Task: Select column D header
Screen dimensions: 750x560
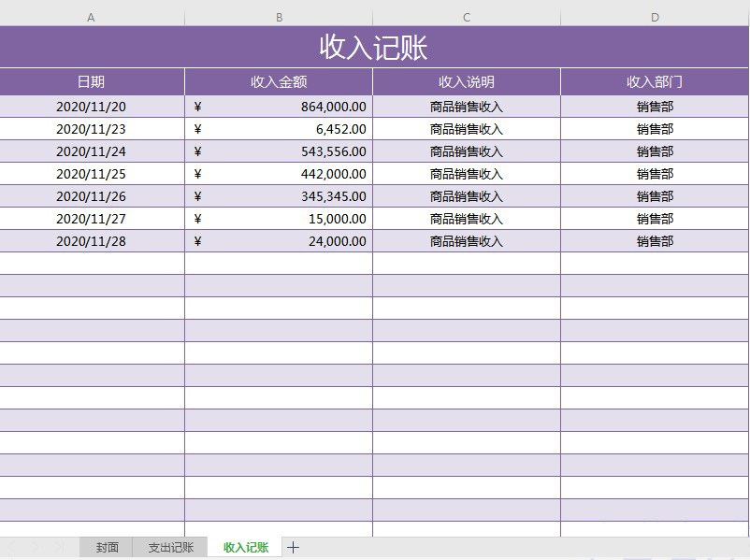Action: click(x=655, y=18)
